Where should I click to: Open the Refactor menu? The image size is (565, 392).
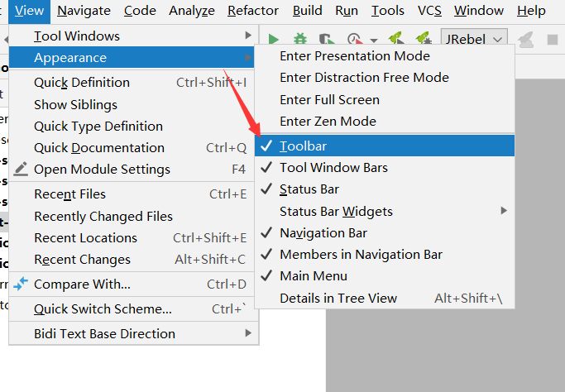(253, 11)
